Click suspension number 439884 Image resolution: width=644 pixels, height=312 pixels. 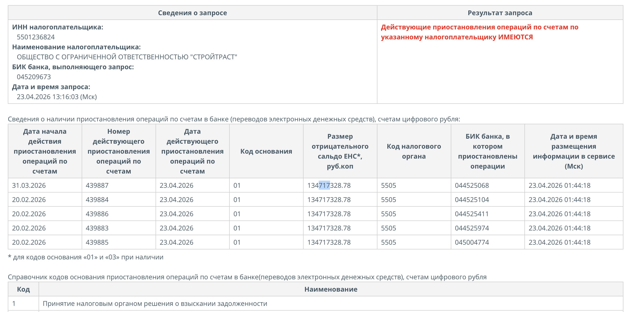pyautogui.click(x=97, y=200)
